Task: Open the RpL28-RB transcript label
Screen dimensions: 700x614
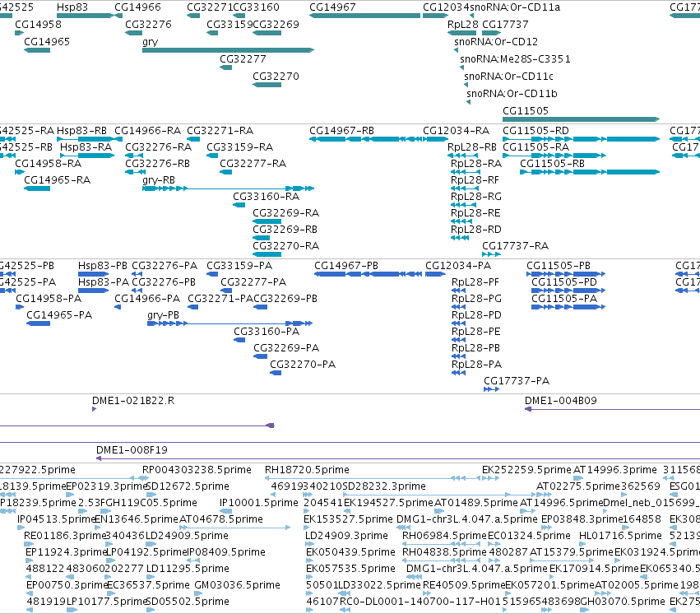Action: [474, 147]
